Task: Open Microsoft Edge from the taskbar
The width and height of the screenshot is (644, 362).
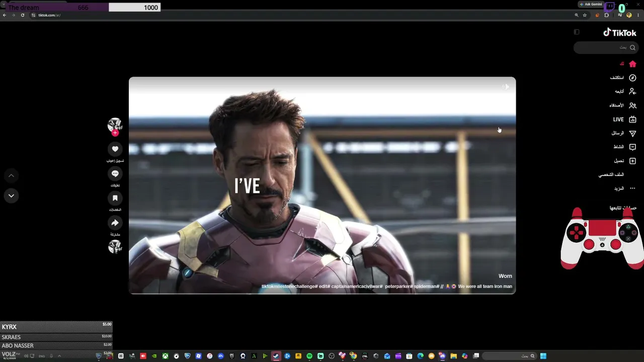Action: click(x=420, y=356)
